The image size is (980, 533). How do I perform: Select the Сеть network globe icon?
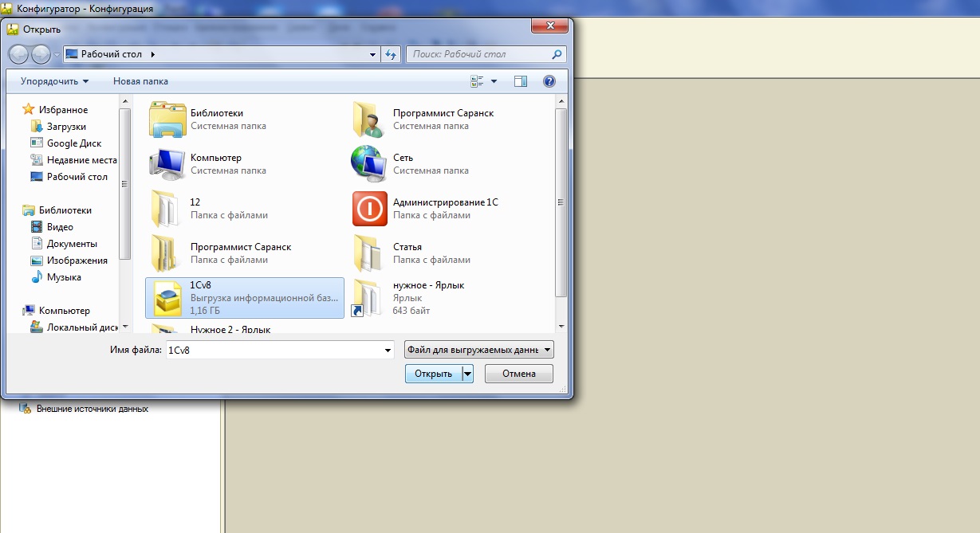click(370, 164)
